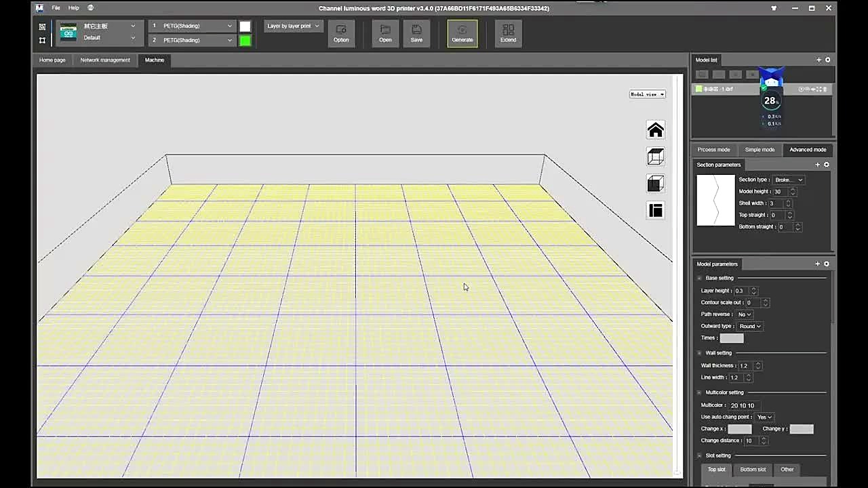Viewport: 868px width, 488px height.
Task: Click the Generate toolbar button
Action: click(x=462, y=33)
